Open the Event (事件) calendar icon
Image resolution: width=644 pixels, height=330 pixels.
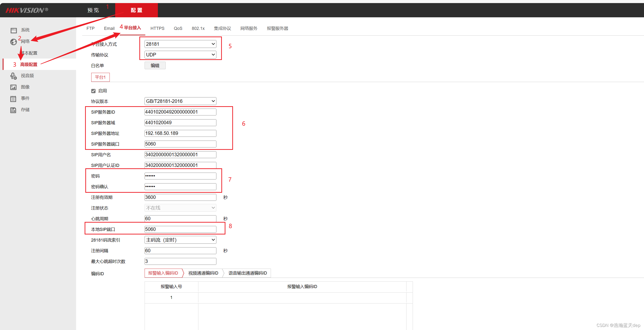coord(14,98)
